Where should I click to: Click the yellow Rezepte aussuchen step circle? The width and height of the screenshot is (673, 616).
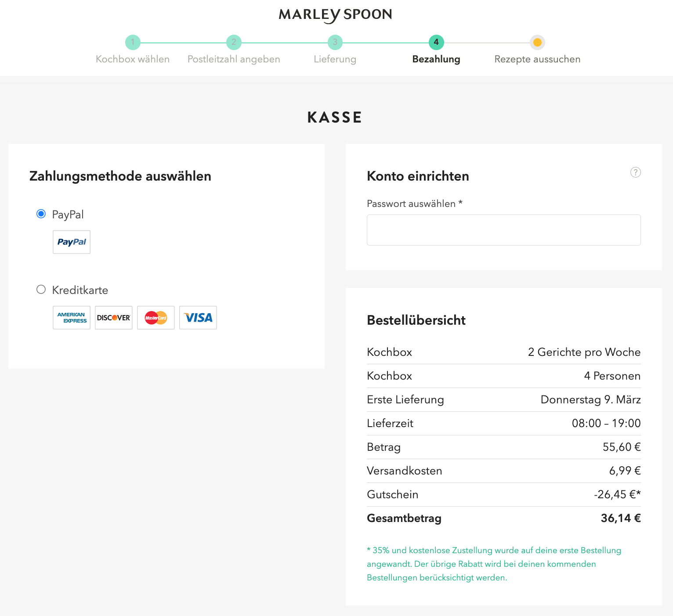(x=537, y=43)
